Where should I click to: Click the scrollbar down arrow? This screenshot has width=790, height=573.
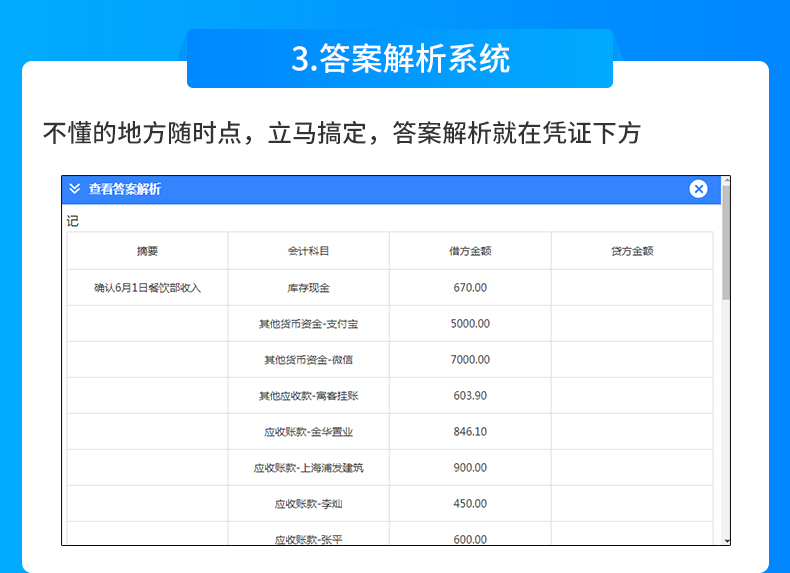(x=726, y=540)
